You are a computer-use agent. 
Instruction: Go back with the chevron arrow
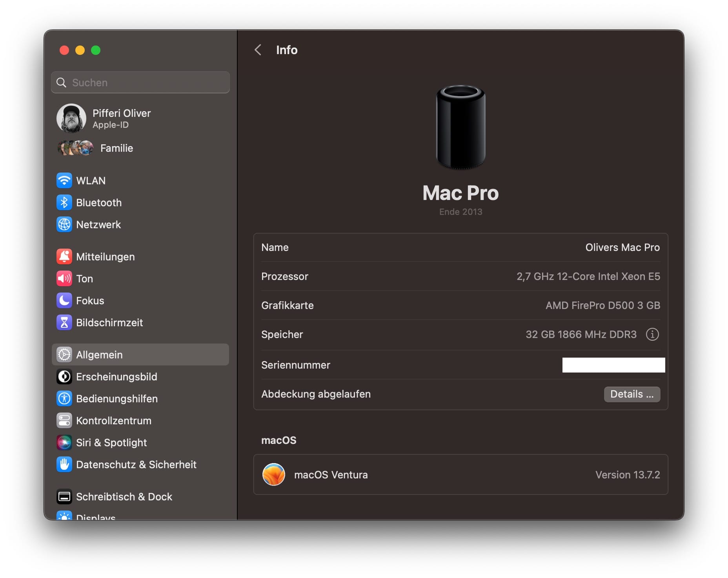[258, 50]
